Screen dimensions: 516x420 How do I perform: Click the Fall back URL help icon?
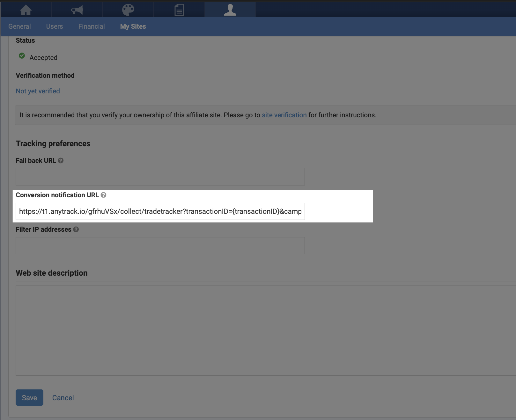point(61,161)
